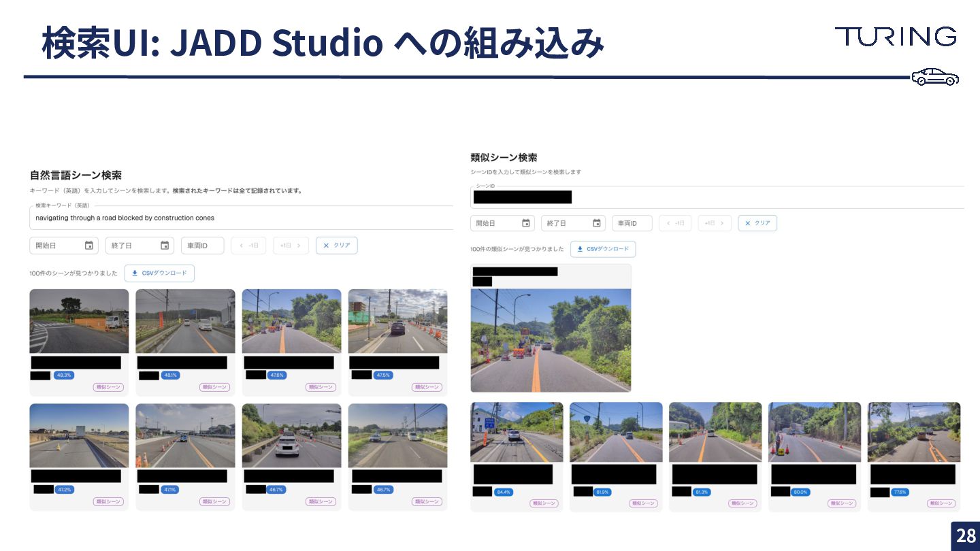Viewport: 980px width, 551px height.
Task: Click the 100件のシーンが見つかりました text
Action: (x=73, y=273)
